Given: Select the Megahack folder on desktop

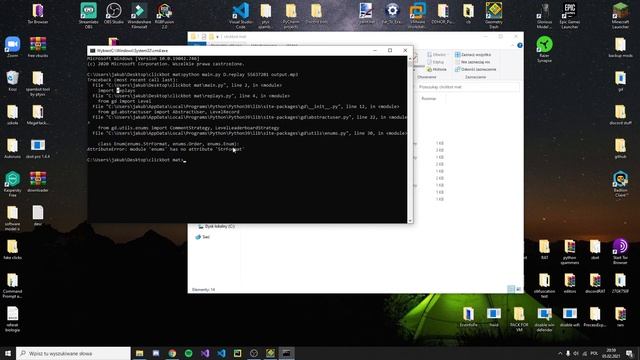Looking at the screenshot, I should click(38, 115).
